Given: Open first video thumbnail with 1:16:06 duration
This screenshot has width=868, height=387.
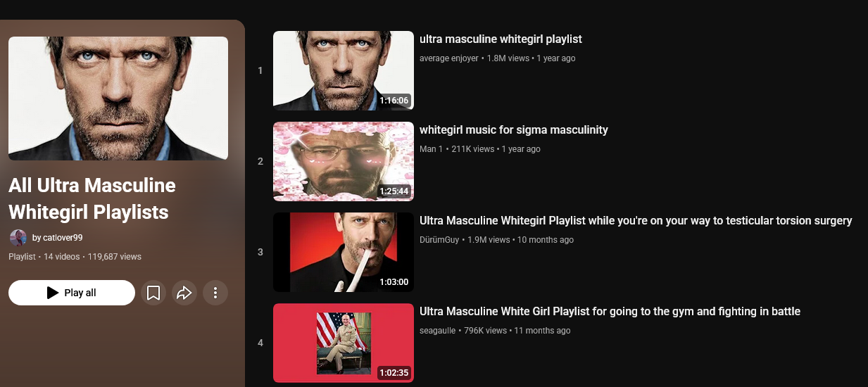Looking at the screenshot, I should coord(344,70).
